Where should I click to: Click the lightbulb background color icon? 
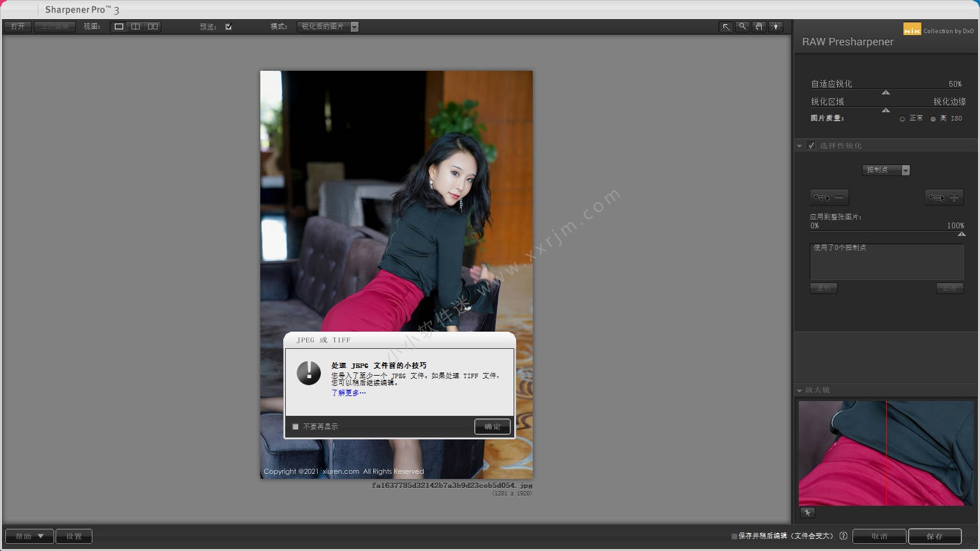tap(776, 27)
